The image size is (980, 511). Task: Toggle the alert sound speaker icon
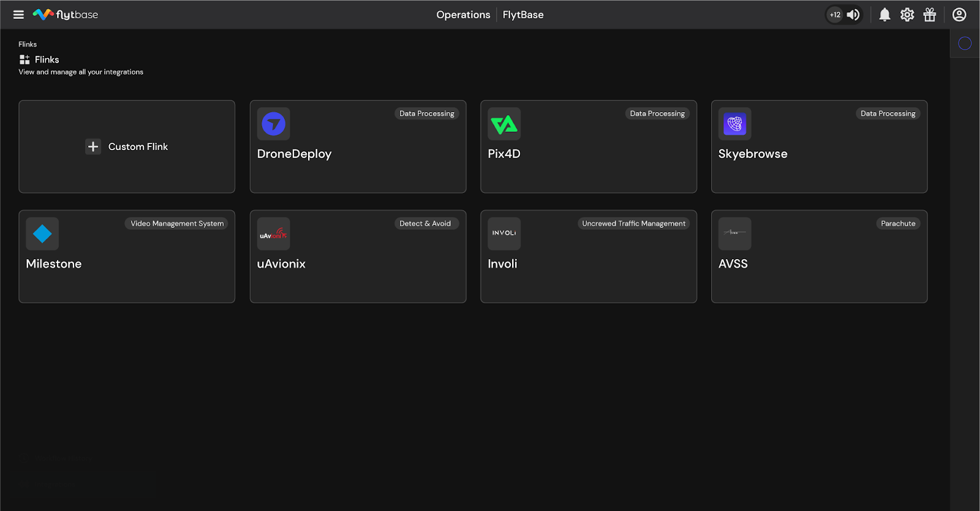(853, 15)
